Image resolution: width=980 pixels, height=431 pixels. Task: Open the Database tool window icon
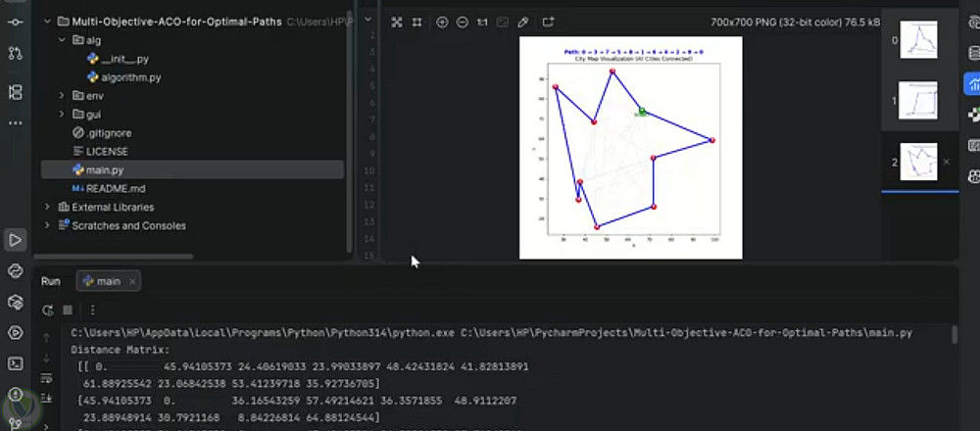973,54
